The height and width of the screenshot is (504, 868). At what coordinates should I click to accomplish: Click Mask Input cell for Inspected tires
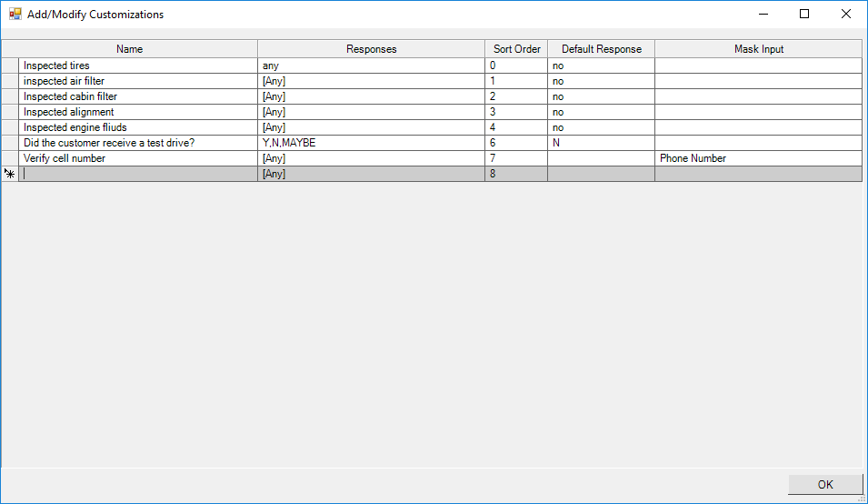pyautogui.click(x=758, y=66)
